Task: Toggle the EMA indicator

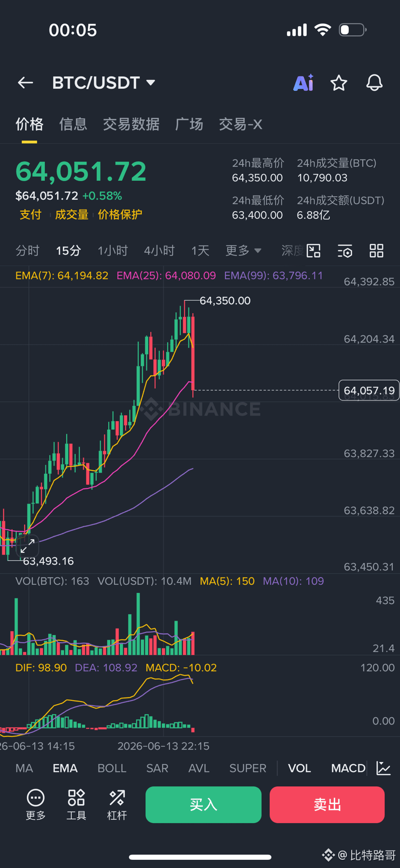Action: tap(65, 768)
